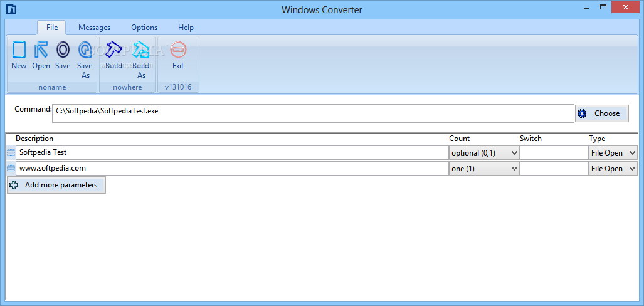Click the Switch column header
Image resolution: width=644 pixels, height=306 pixels.
(531, 139)
